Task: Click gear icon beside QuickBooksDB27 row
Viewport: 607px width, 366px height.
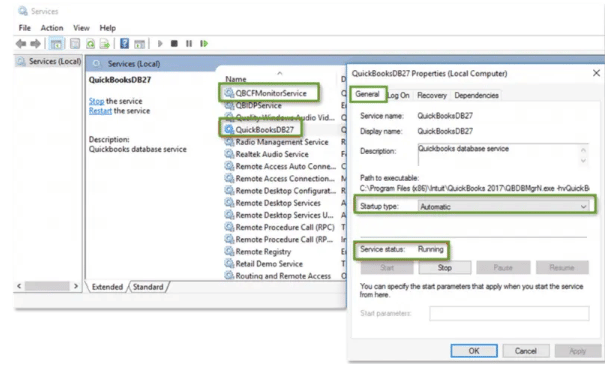Action: (x=229, y=129)
